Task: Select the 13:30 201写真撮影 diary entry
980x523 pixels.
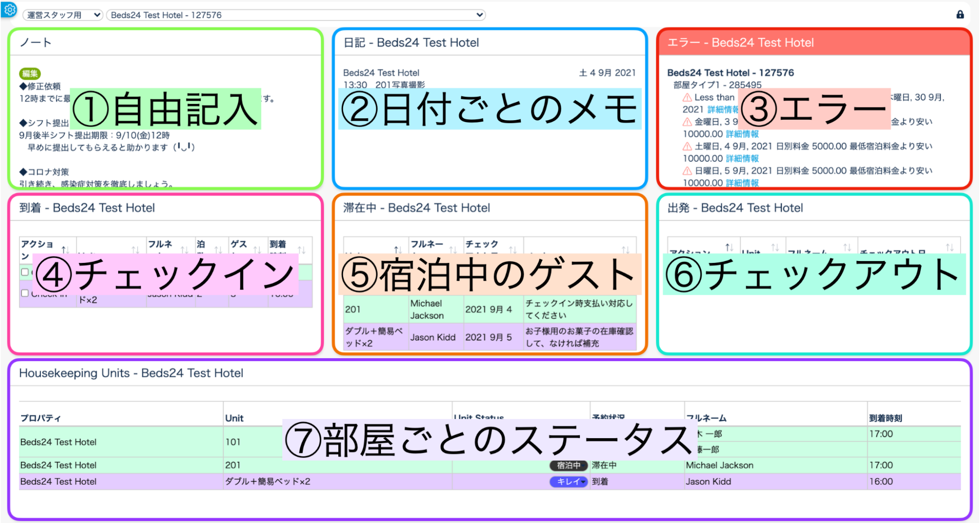Action: 384,85
